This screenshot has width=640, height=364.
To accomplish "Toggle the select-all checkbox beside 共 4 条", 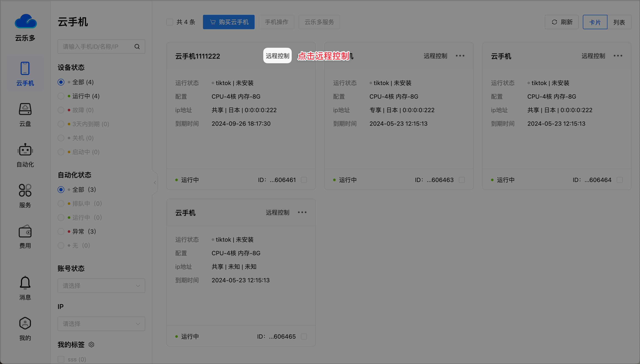I will click(x=170, y=22).
